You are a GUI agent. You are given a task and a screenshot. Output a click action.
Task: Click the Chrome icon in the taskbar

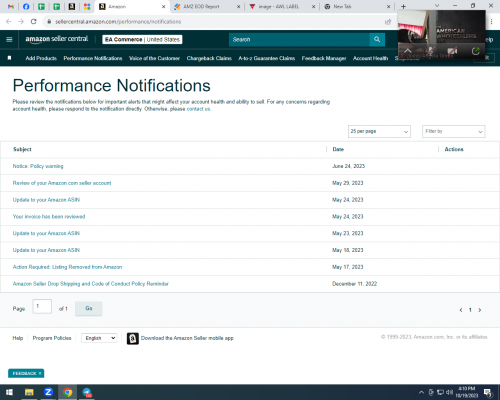click(x=68, y=392)
